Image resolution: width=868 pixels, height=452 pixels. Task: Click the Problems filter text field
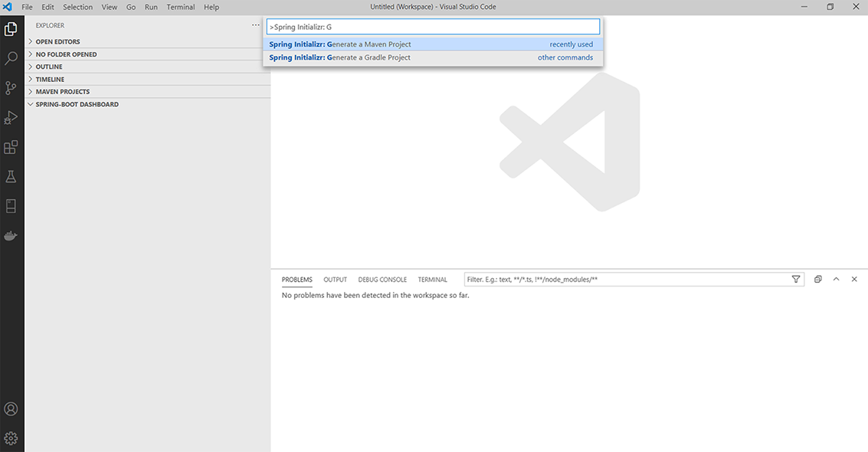click(x=624, y=280)
